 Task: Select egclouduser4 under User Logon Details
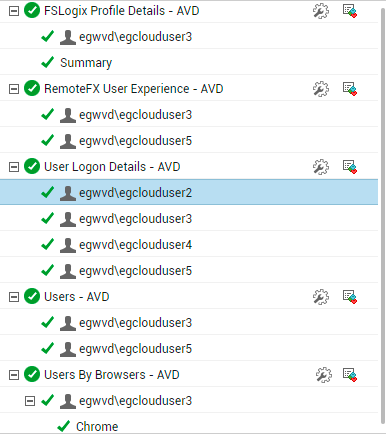(135, 245)
